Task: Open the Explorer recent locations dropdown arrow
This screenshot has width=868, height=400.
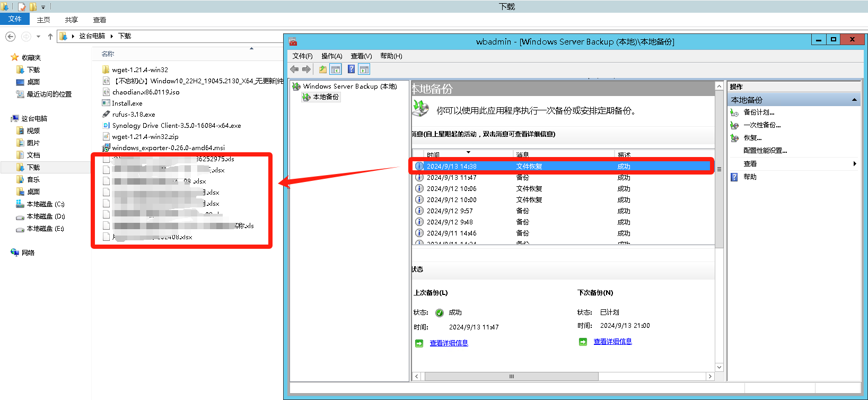Action: click(x=38, y=37)
